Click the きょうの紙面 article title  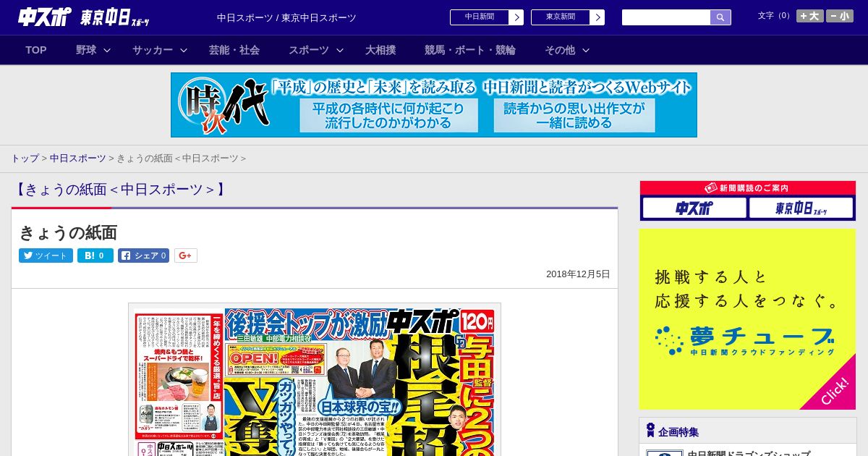coord(68,233)
